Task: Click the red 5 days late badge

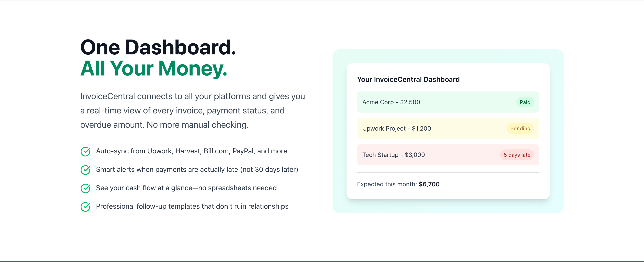Action: (517, 155)
